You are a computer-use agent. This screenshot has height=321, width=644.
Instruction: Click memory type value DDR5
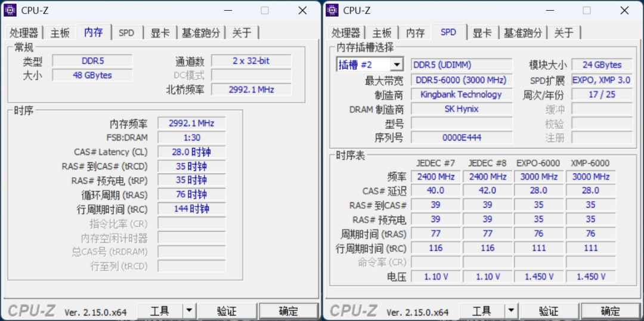click(x=92, y=61)
